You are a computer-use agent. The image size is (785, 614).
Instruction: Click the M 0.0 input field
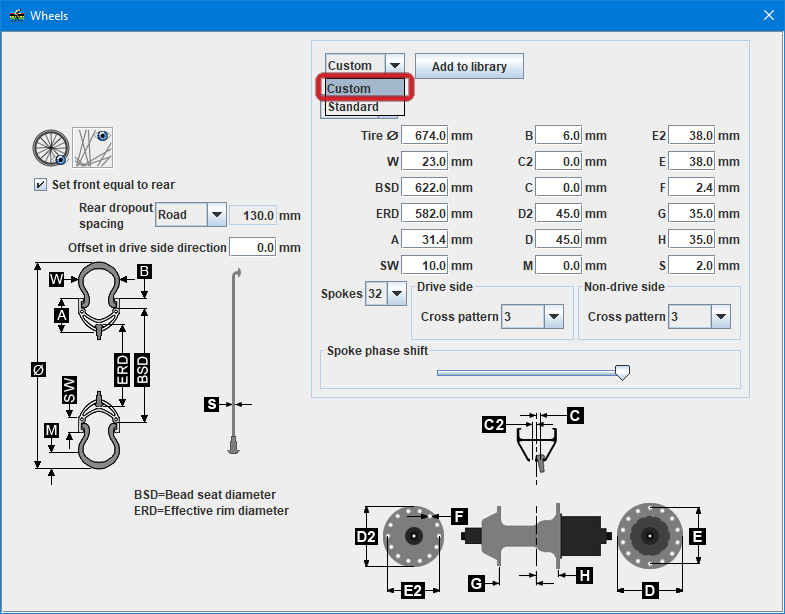pos(559,266)
